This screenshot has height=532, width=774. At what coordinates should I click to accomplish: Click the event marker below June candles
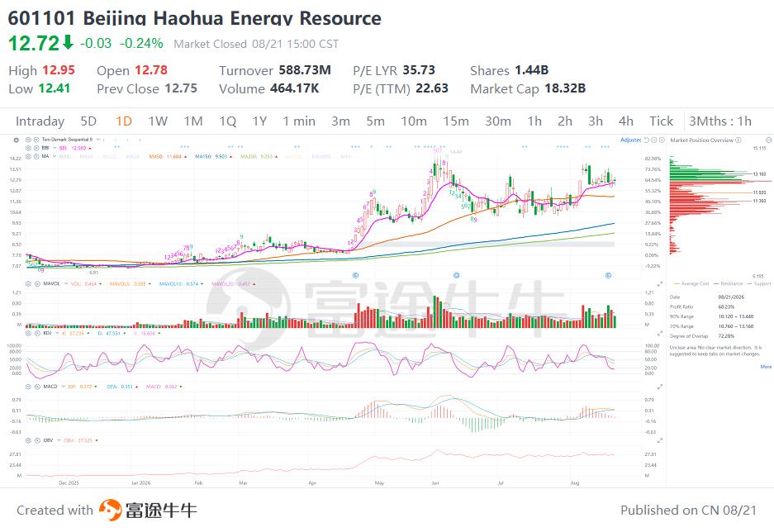point(457,275)
